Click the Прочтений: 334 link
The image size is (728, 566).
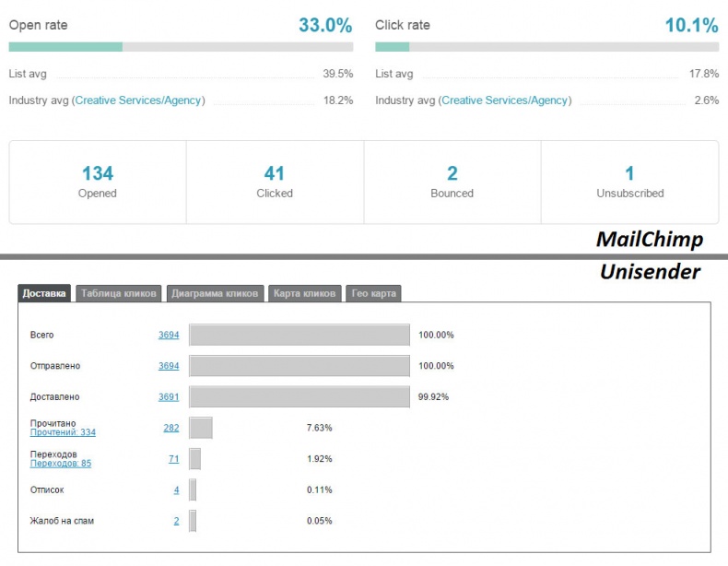[63, 432]
